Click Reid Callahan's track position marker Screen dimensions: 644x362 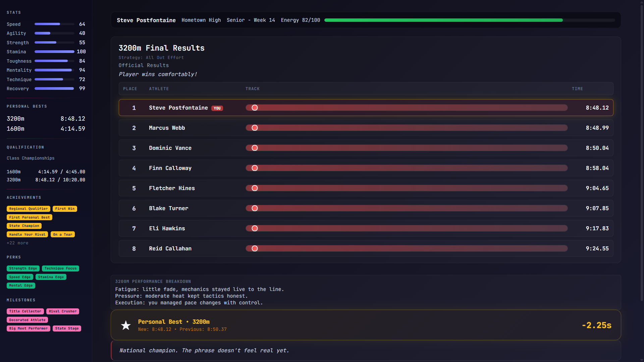[255, 248]
